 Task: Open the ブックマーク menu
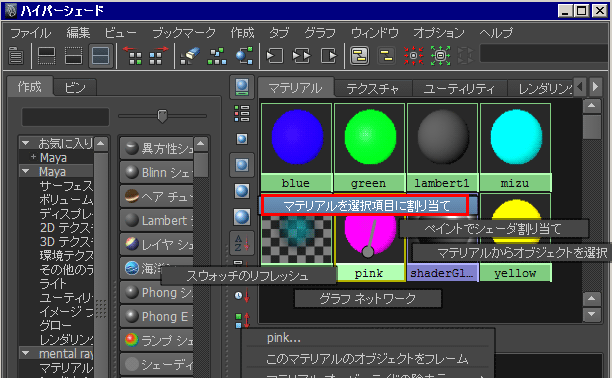[184, 33]
